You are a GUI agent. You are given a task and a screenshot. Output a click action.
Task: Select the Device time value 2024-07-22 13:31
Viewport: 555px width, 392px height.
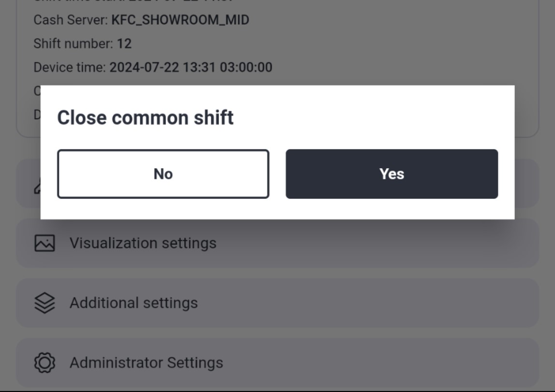click(162, 67)
